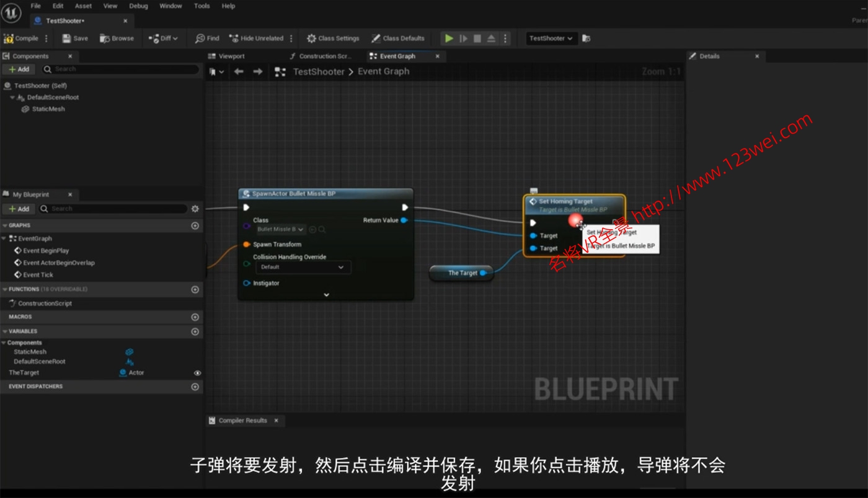868x498 pixels.
Task: Click the Save icon in the toolbar
Action: [x=74, y=38]
